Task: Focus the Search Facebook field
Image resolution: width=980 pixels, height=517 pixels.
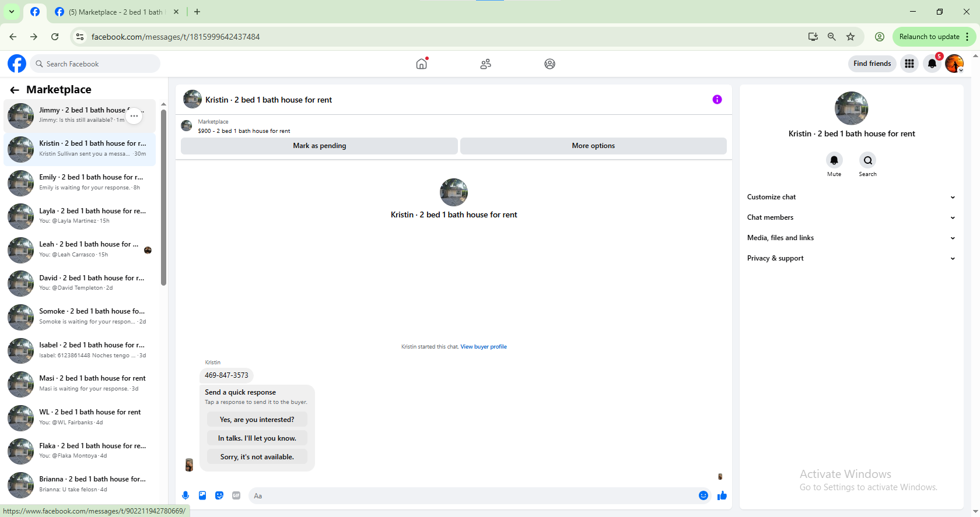Action: (95, 64)
